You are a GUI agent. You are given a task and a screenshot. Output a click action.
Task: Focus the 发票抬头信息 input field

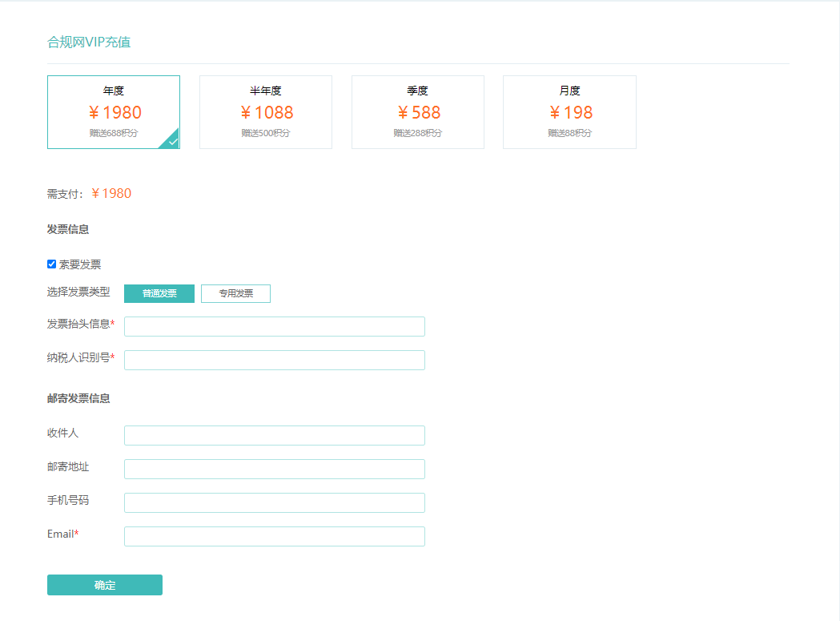[x=274, y=326]
